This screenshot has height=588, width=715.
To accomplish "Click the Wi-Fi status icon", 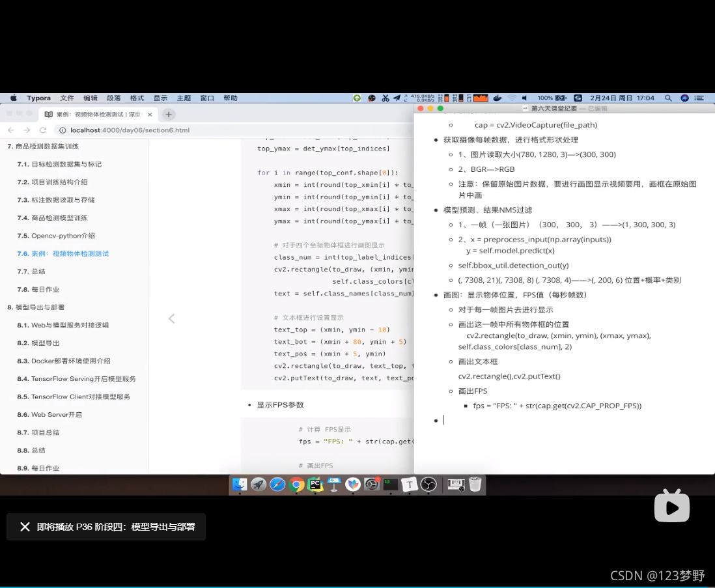I will [512, 98].
